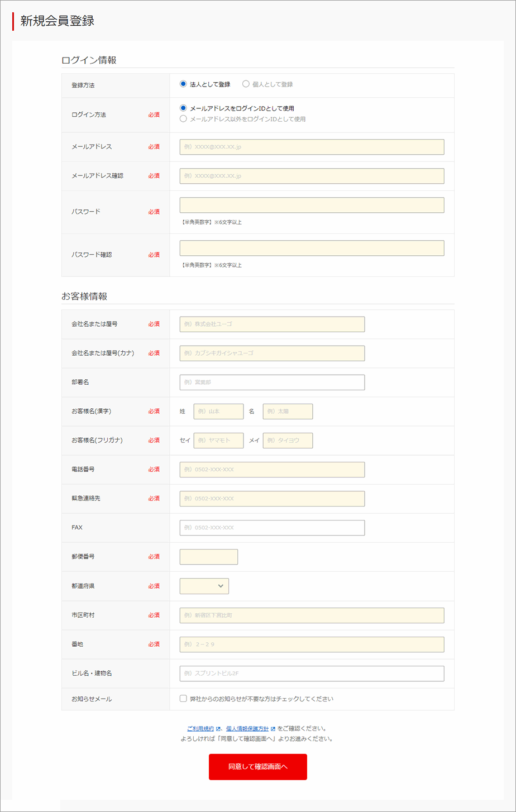Focus the ビル名・建物名 input field
This screenshot has height=812, width=516.
click(312, 674)
